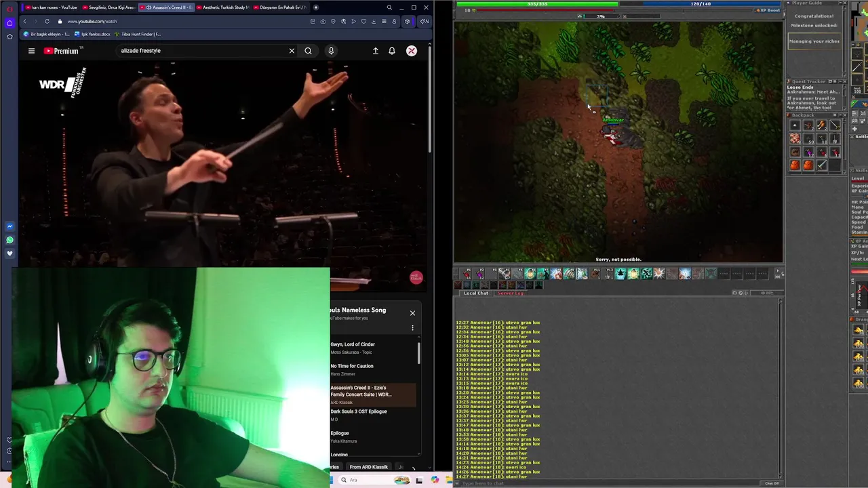Use the P12 shovel hotkey slot
Image resolution: width=868 pixels, height=488 pixels.
(608, 274)
